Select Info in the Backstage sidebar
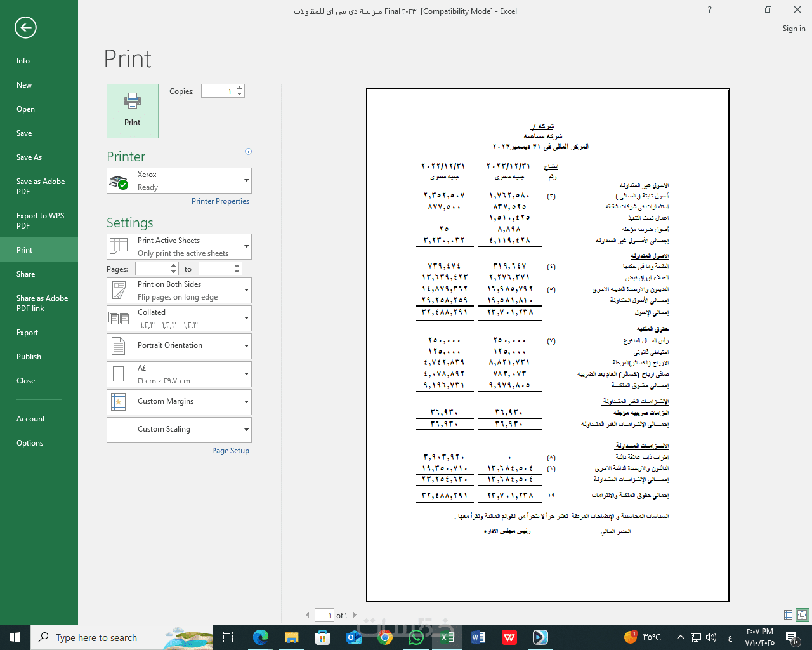 click(39, 61)
